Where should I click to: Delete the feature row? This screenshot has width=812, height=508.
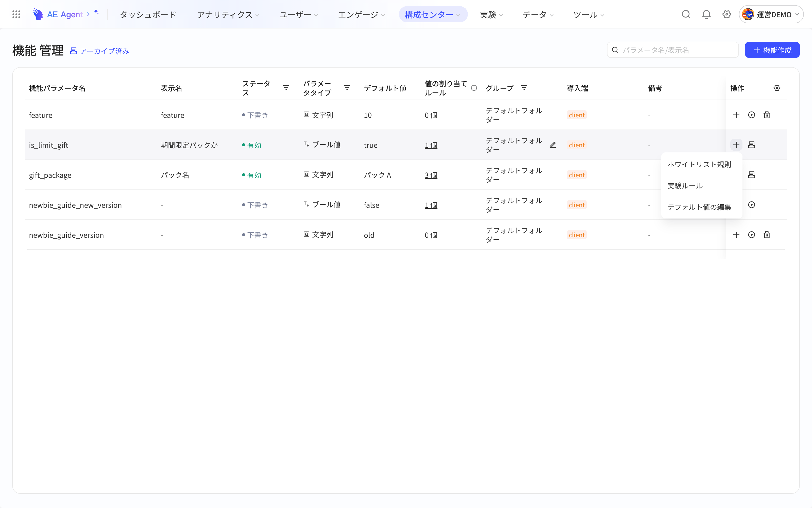(767, 115)
